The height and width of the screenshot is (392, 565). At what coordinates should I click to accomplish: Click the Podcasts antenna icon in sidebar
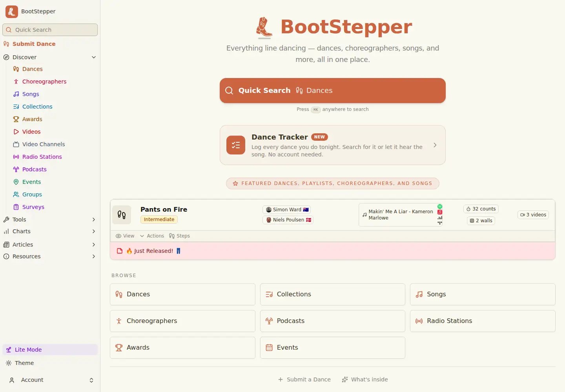point(16,169)
